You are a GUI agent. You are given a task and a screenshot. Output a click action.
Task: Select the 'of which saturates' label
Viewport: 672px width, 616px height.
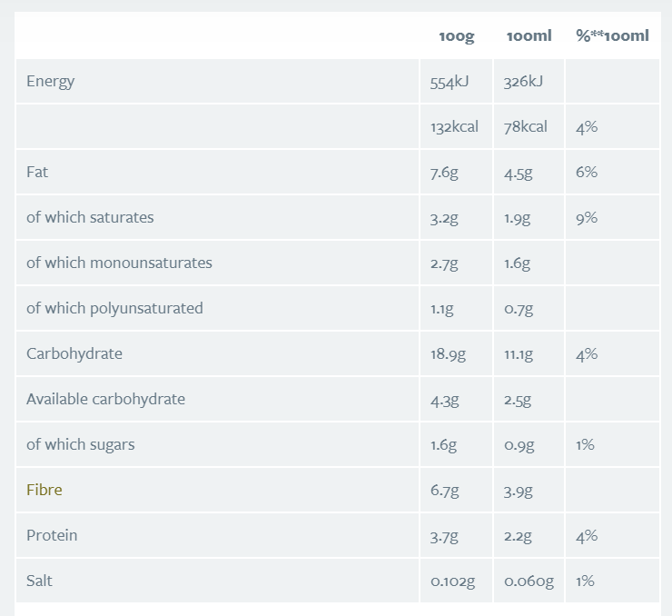(x=90, y=217)
